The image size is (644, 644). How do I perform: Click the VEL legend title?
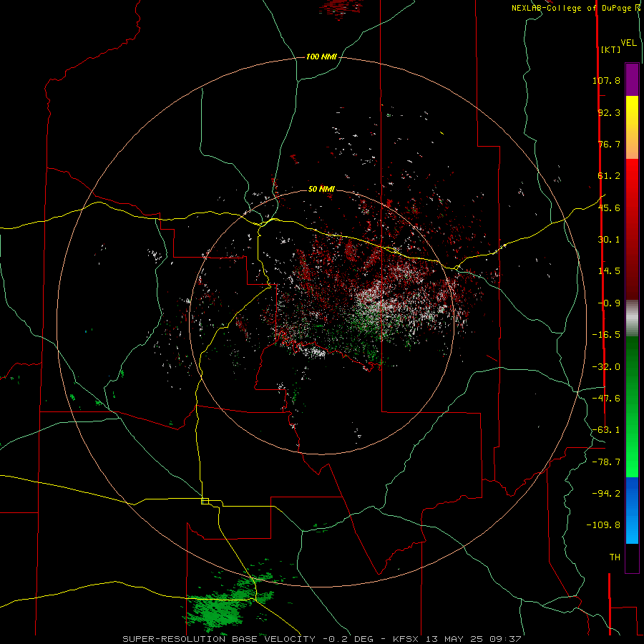628,43
